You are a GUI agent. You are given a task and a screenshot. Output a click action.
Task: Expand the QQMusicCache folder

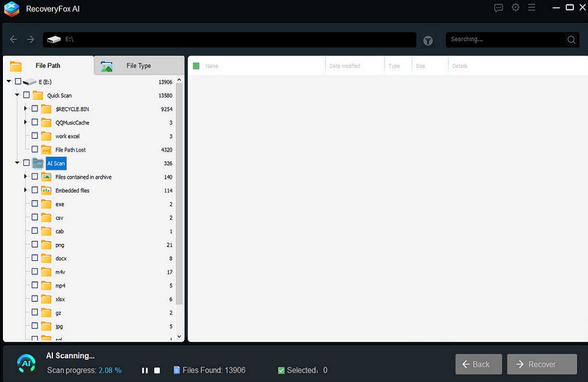[25, 122]
